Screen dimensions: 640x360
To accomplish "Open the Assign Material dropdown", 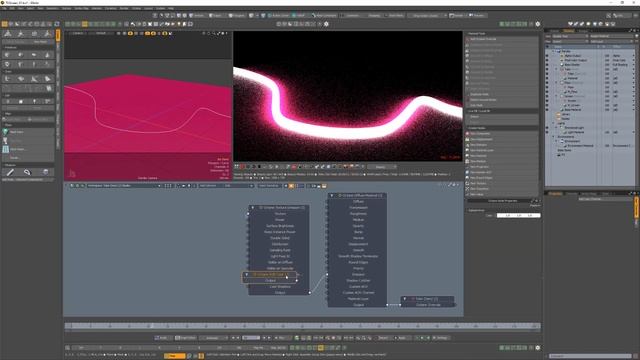I will [611, 36].
